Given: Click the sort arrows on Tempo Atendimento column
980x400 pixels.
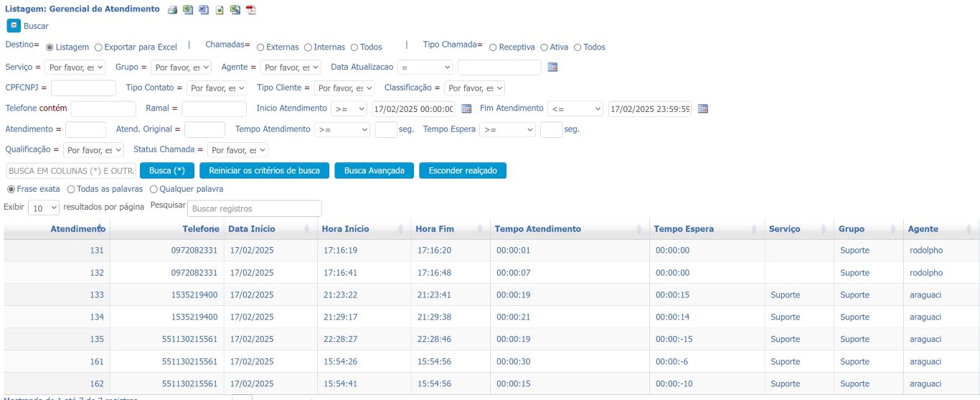Looking at the screenshot, I should (639, 229).
